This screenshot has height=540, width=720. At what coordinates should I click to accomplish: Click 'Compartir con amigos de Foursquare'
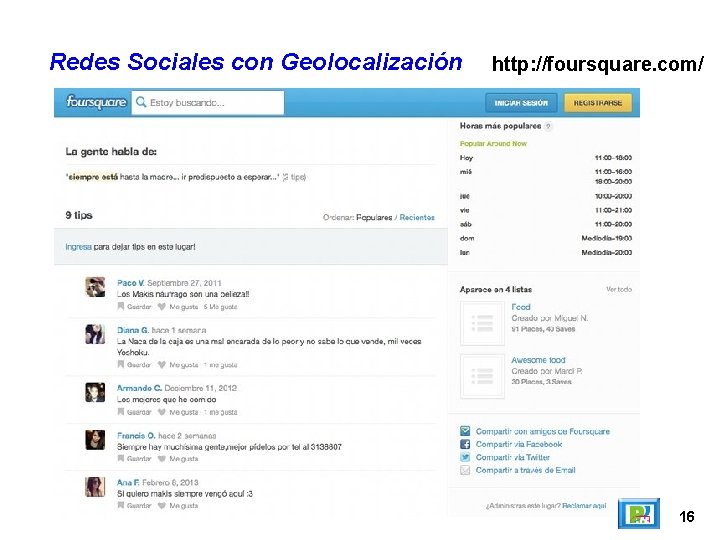tap(543, 431)
